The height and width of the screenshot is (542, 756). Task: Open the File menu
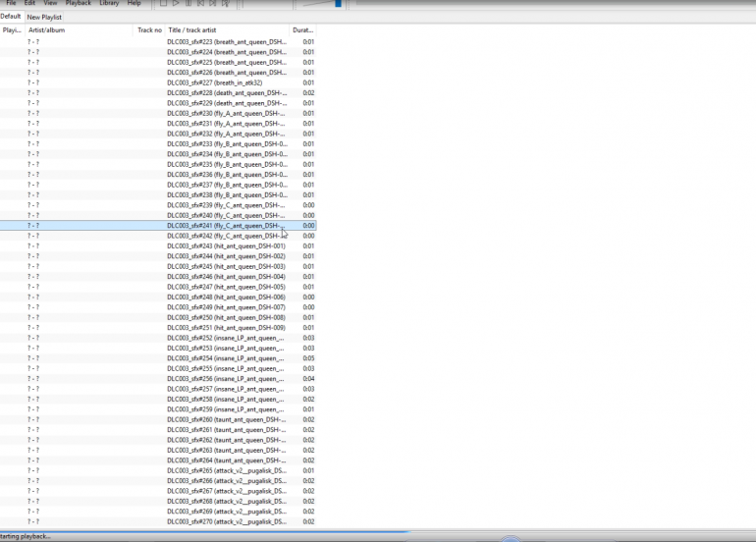click(x=11, y=4)
